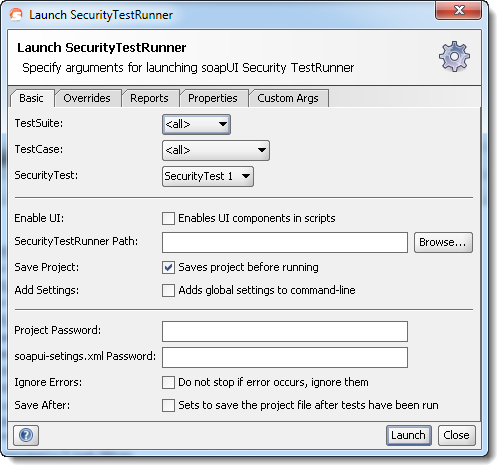Check the Save After checkbox
504x472 pixels.
[x=168, y=405]
